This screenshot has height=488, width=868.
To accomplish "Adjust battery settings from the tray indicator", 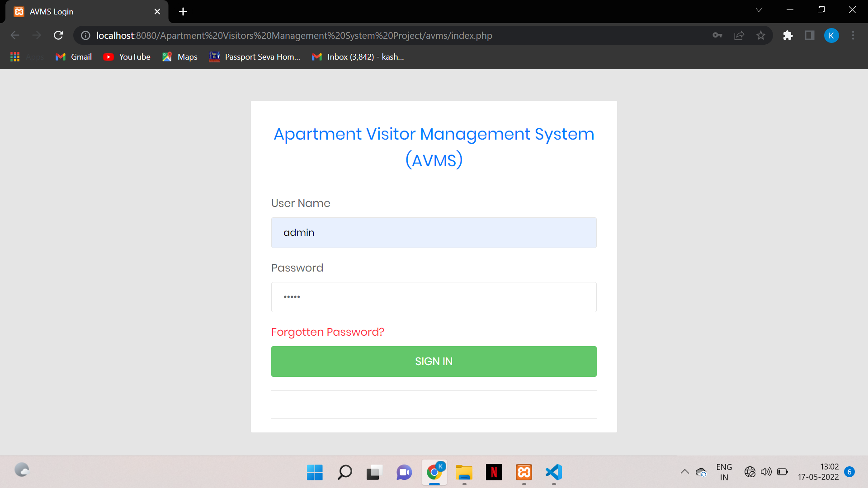I will (x=783, y=472).
